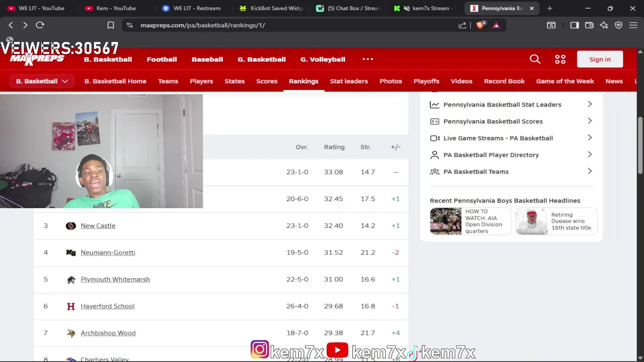Expand Pennsylvania Basketball Scores chevron
Screen dimensions: 644x362
pyautogui.click(x=590, y=121)
